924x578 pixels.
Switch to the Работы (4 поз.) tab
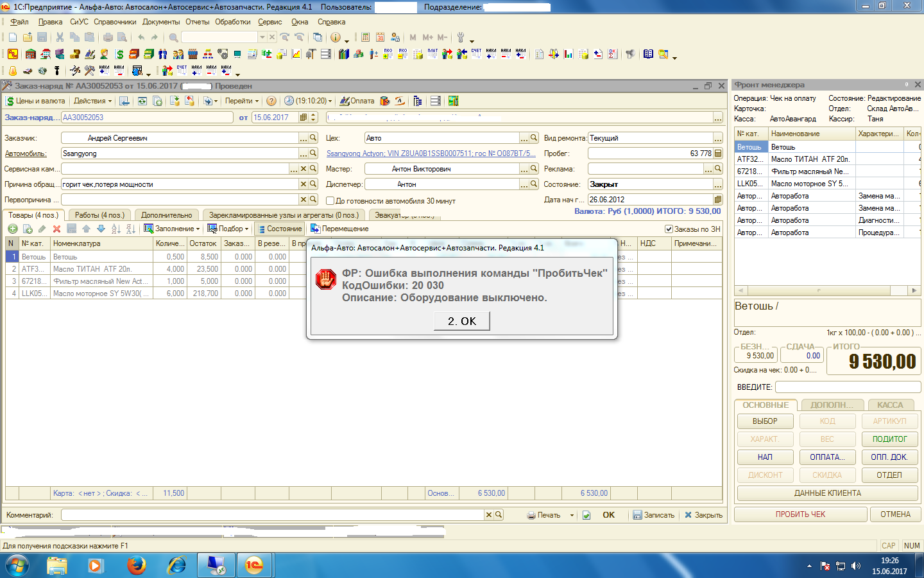[x=99, y=215]
